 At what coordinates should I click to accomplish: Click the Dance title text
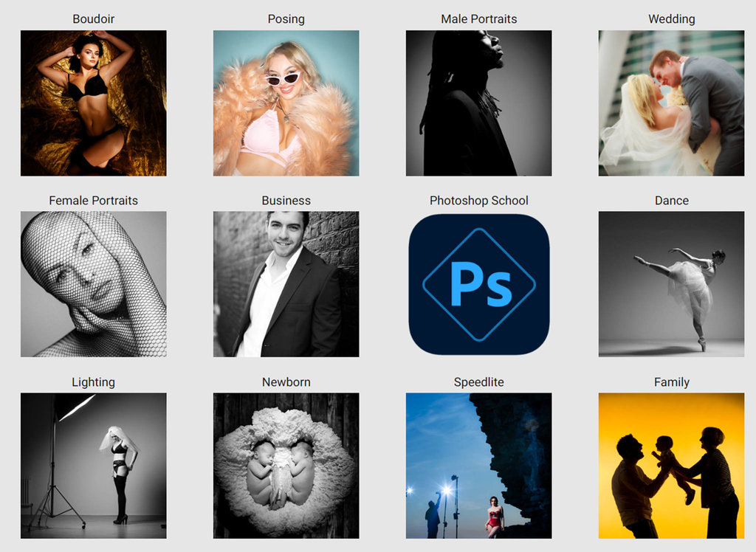click(x=672, y=201)
